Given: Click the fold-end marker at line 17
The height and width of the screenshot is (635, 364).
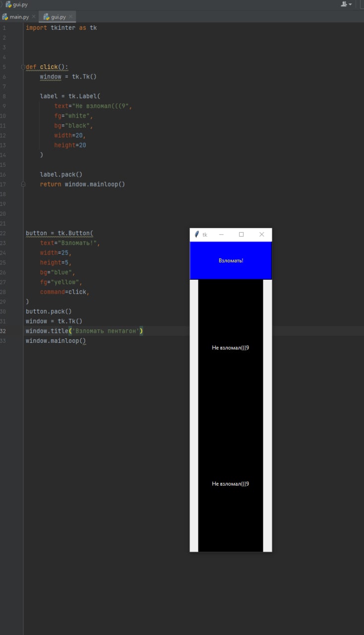Looking at the screenshot, I should click(23, 184).
